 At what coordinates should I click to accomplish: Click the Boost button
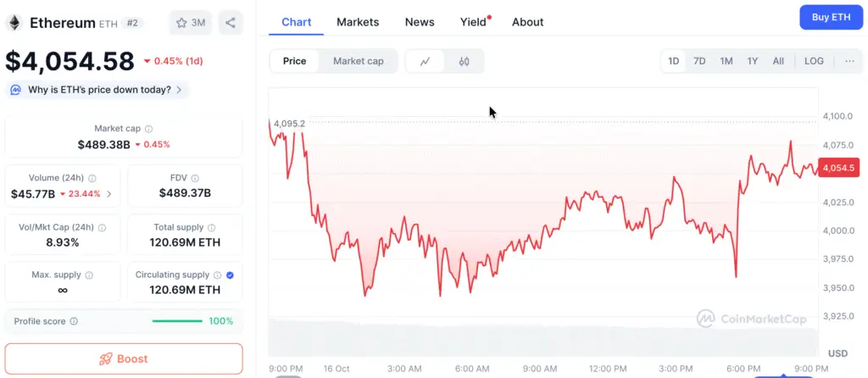tap(124, 359)
